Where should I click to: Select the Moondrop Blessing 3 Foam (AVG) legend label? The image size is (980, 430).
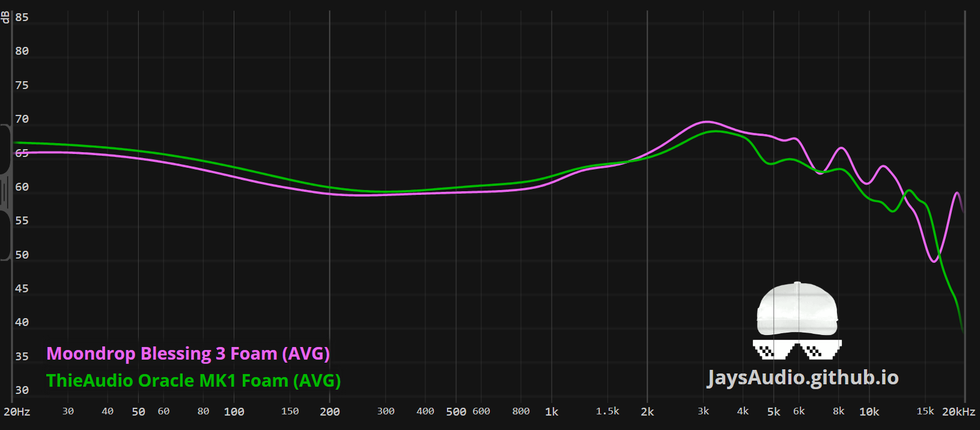tap(188, 354)
